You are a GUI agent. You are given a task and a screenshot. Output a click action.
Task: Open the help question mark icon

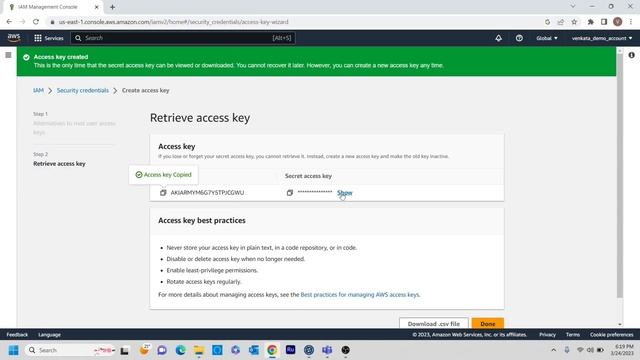click(519, 38)
